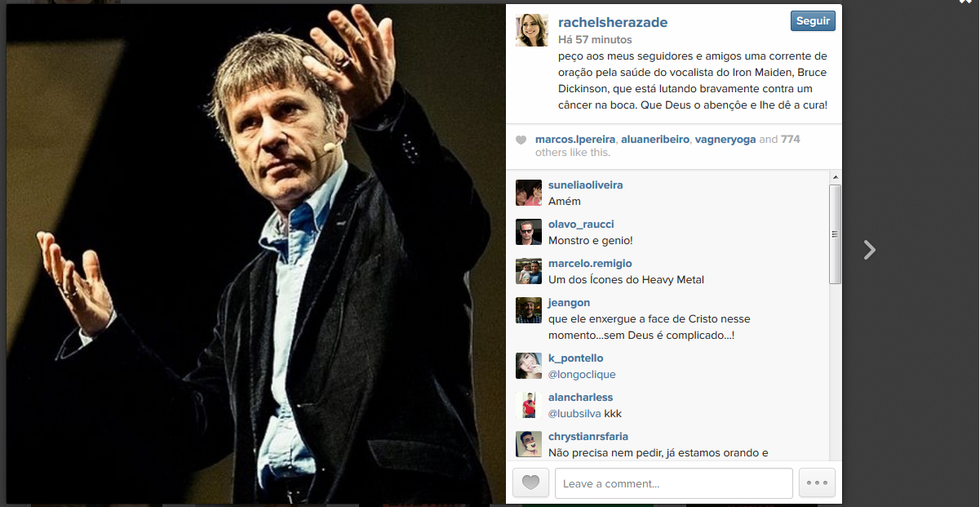Image resolution: width=980 pixels, height=507 pixels.
Task: Open the aluaneribeiro profile link
Action: [655, 140]
